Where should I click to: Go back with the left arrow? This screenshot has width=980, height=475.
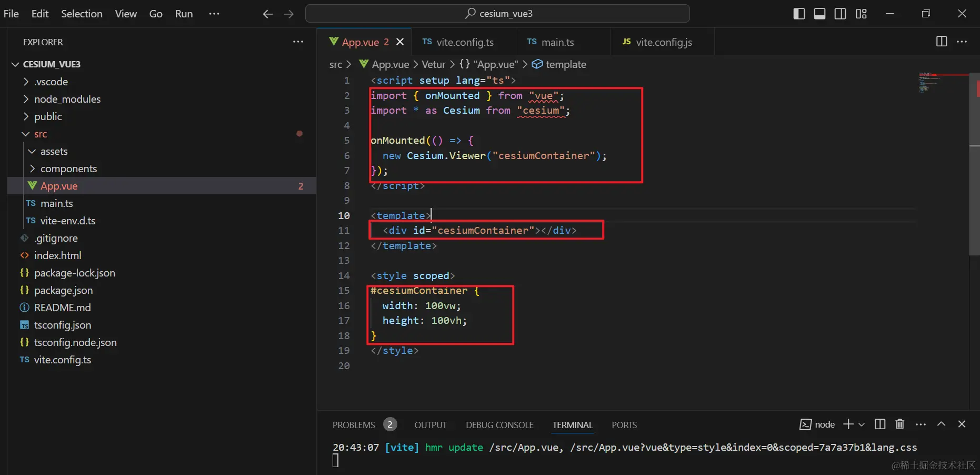pyautogui.click(x=268, y=14)
